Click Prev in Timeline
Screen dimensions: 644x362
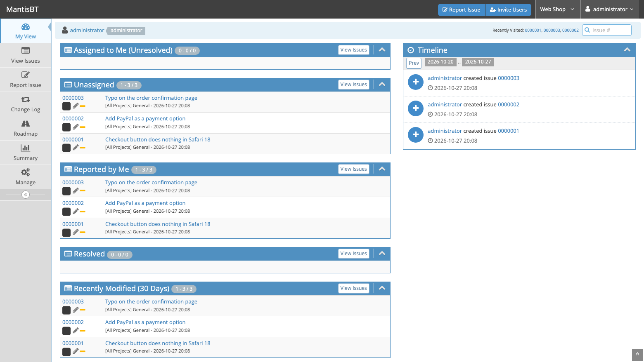414,63
